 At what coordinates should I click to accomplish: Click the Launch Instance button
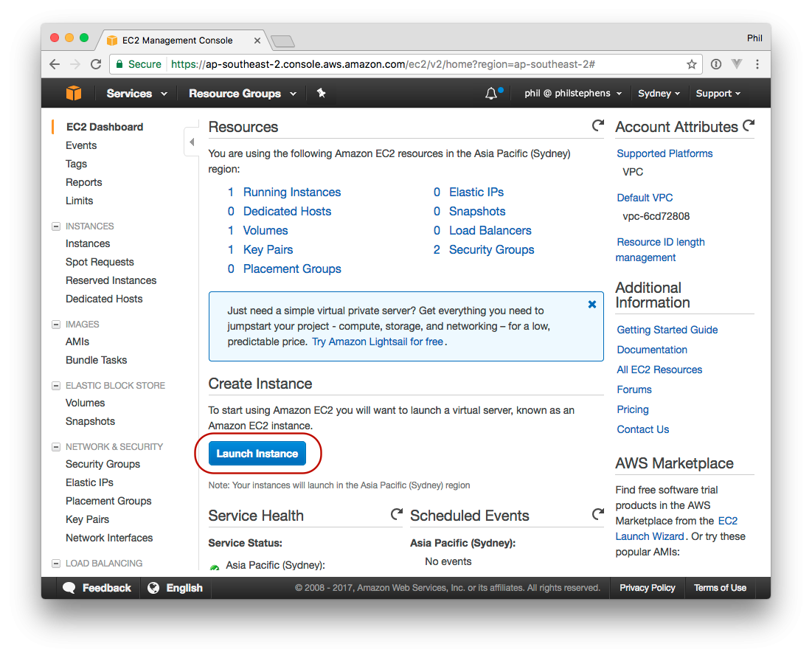click(x=257, y=454)
